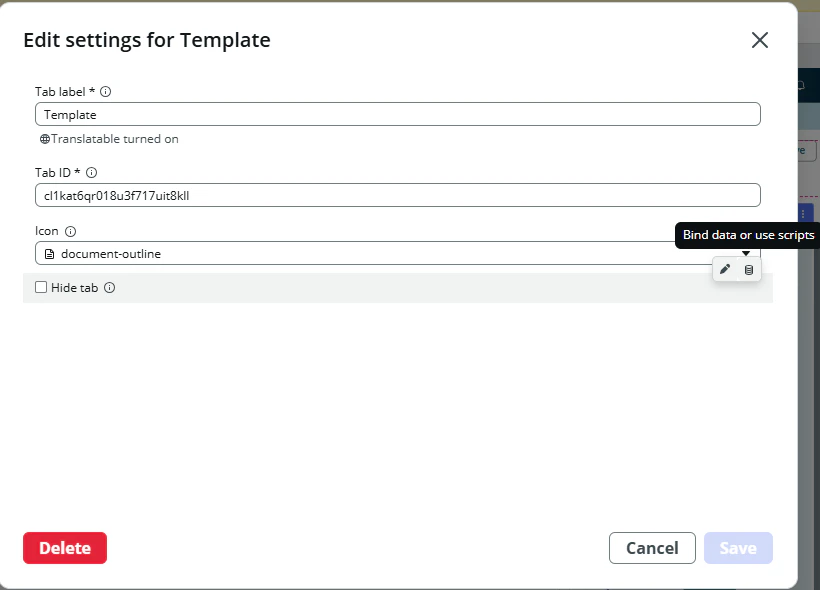Cancel editing tab settings
820x590 pixels.
pos(652,548)
